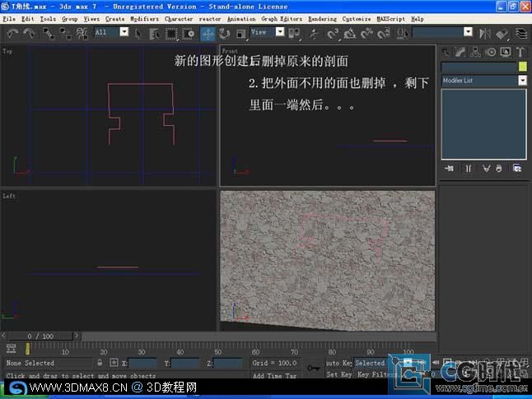532x399 pixels.
Task: Toggle Absolute/Offset transform type-in mode icon
Action: pos(114,363)
